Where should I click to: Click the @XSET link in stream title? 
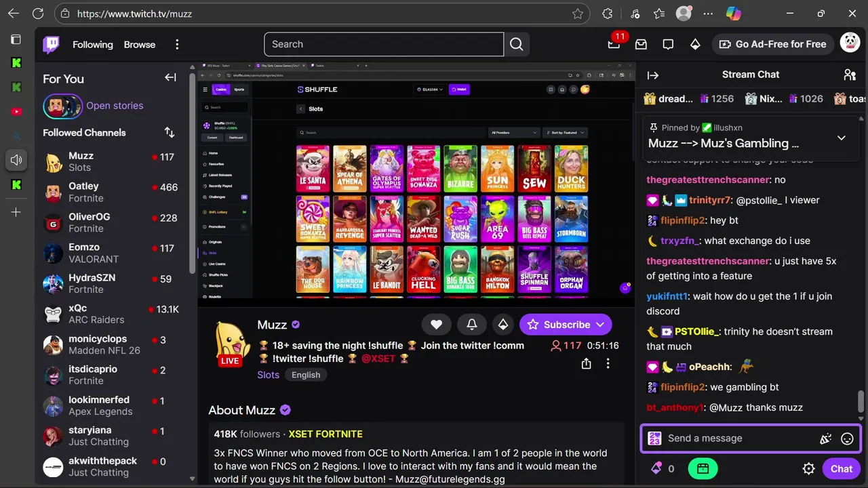[x=378, y=359]
